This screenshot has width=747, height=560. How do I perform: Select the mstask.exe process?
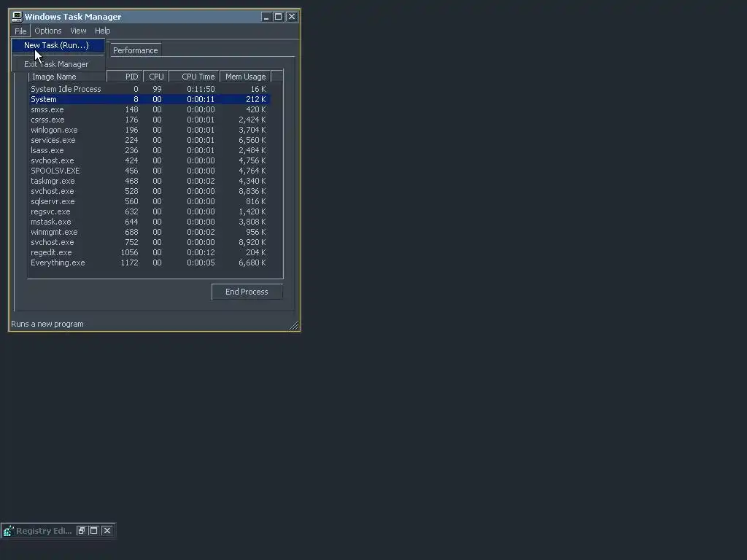(150, 222)
